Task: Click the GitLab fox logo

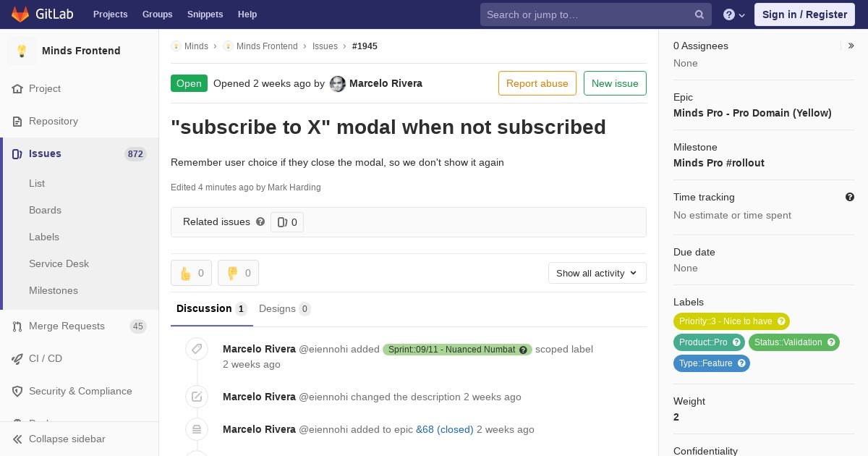Action: tap(20, 14)
